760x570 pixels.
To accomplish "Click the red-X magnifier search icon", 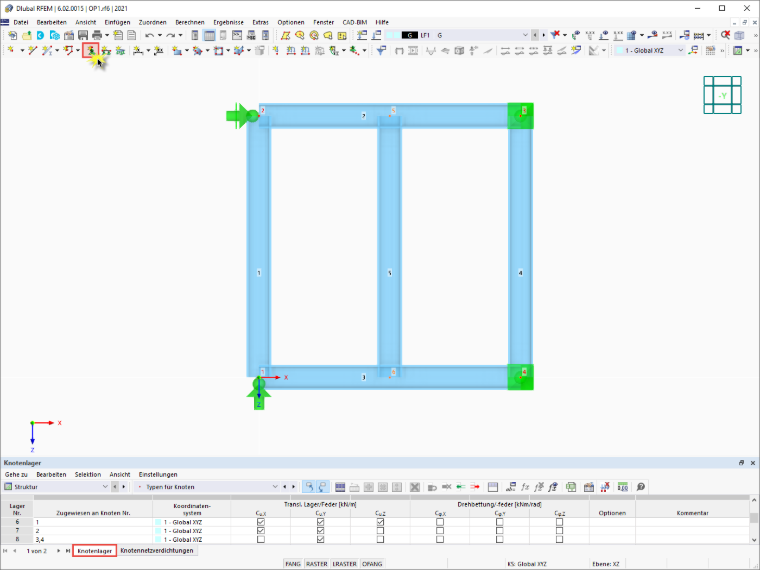I will (x=725, y=35).
